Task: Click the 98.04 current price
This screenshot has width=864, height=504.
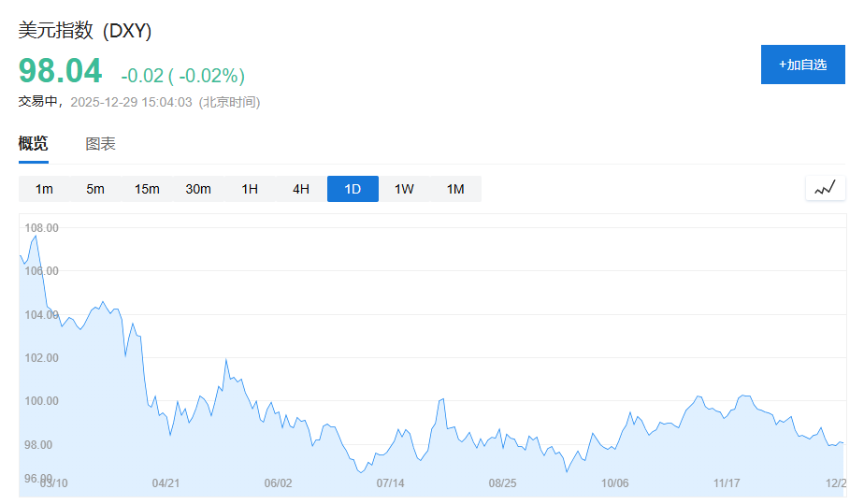Action: (60, 72)
